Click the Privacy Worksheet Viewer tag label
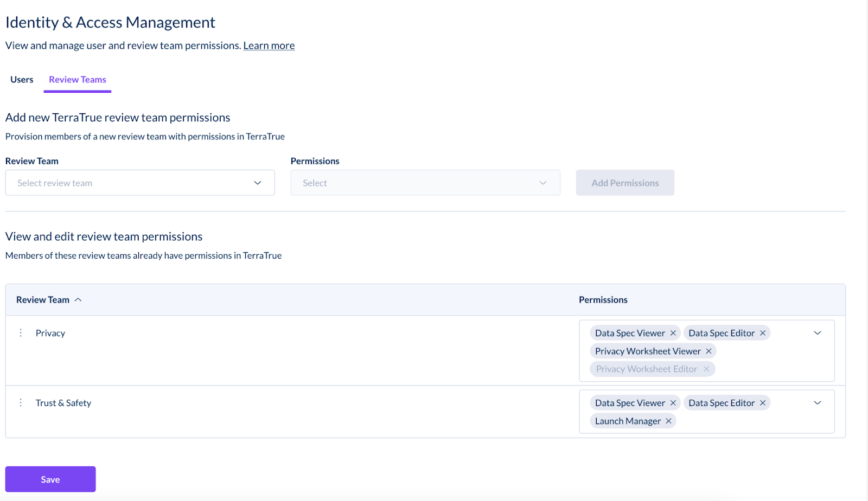Screen dimensions: 868x501 (x=648, y=351)
